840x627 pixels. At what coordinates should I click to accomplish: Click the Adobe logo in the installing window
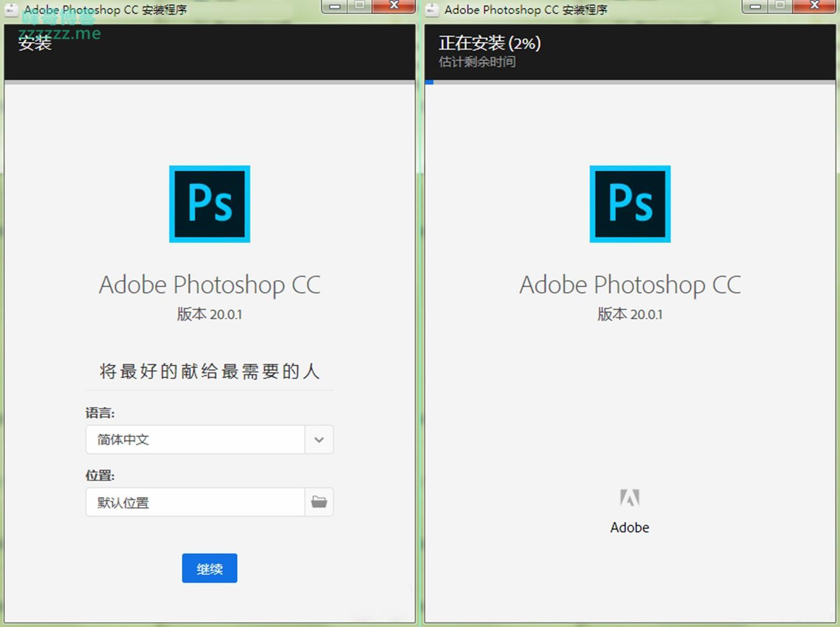tap(629, 498)
